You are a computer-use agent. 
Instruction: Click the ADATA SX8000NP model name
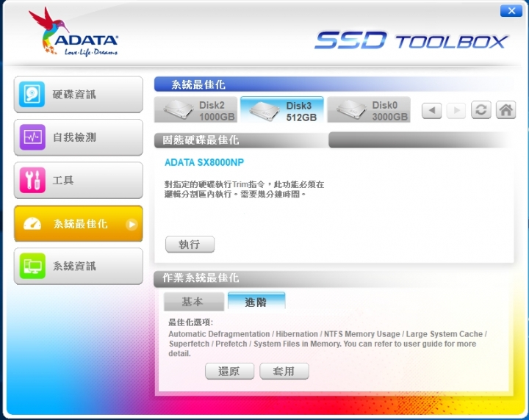tap(204, 162)
